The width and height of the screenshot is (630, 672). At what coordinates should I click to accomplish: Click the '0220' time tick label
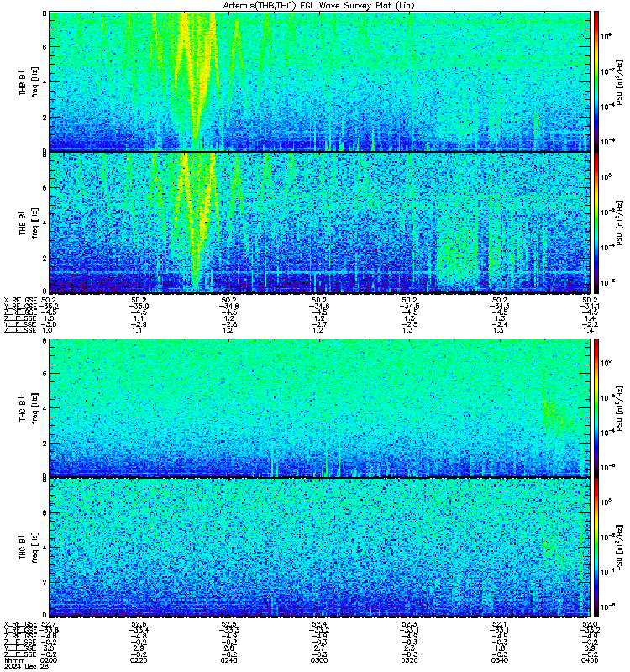pos(139,660)
